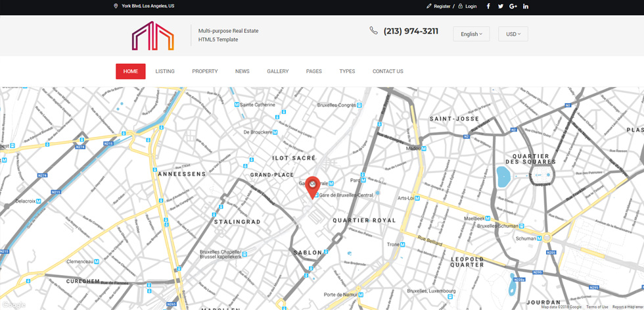
Task: Click the CUREGHEM map label
Action: coord(83,281)
